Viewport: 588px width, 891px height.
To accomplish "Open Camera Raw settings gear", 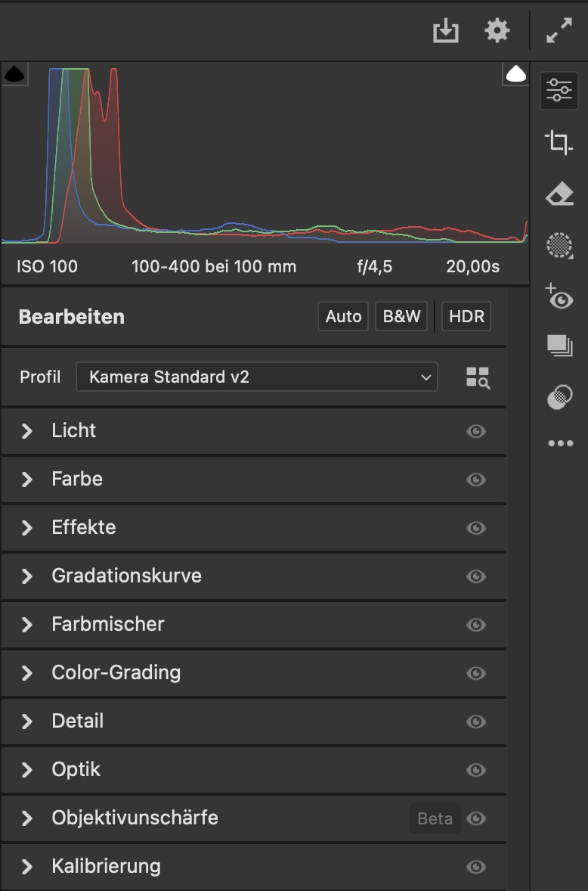I will click(x=497, y=31).
